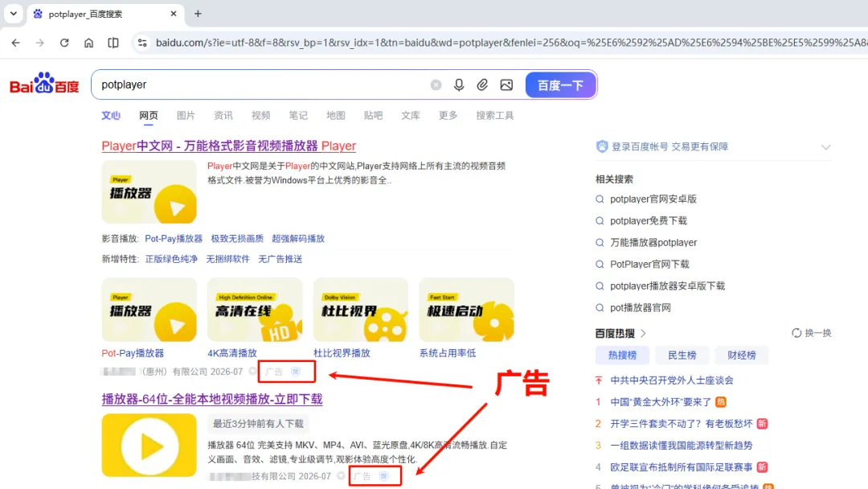Open the tab search dropdown arrow
The image size is (868, 489).
[14, 14]
